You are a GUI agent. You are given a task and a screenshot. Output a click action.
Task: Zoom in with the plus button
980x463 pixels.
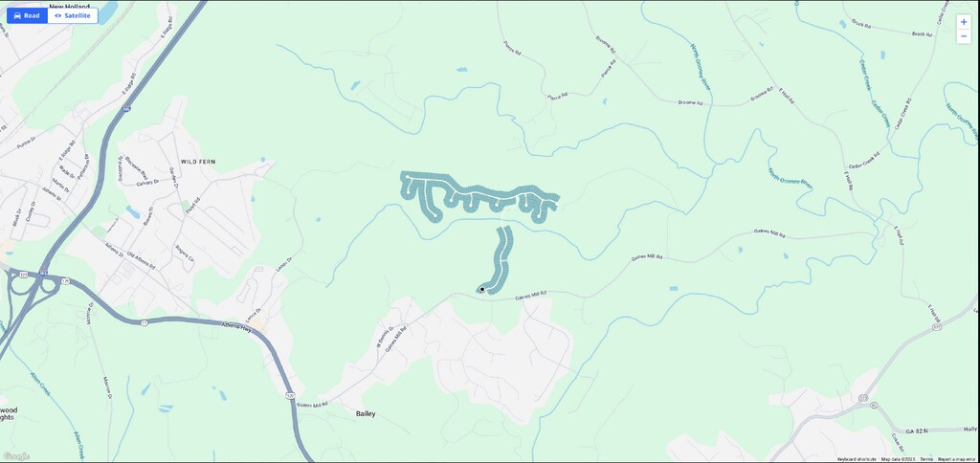tap(964, 21)
